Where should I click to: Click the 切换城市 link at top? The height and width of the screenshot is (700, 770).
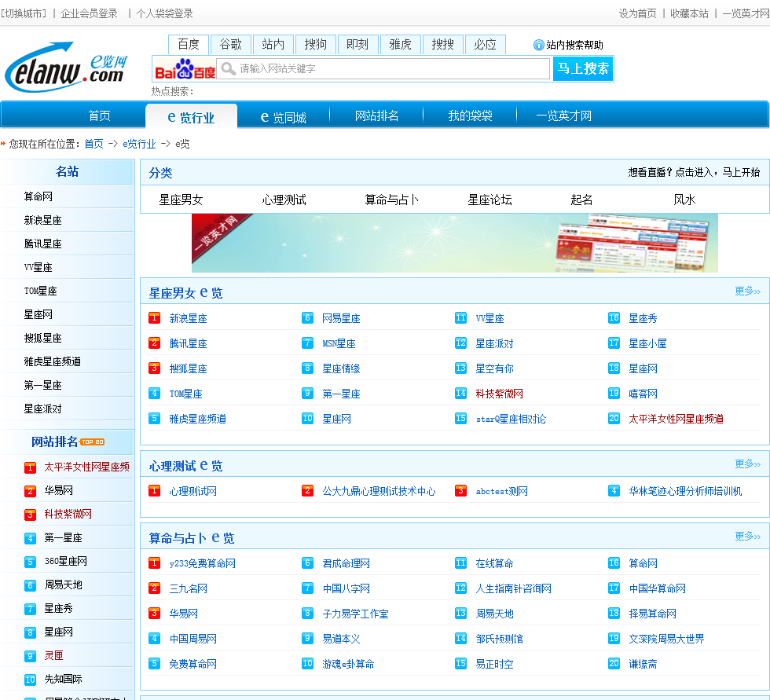24,13
